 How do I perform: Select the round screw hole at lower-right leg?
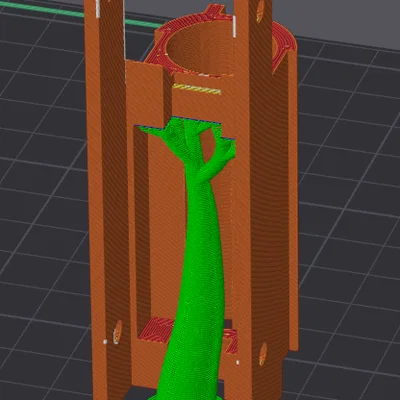263,354
